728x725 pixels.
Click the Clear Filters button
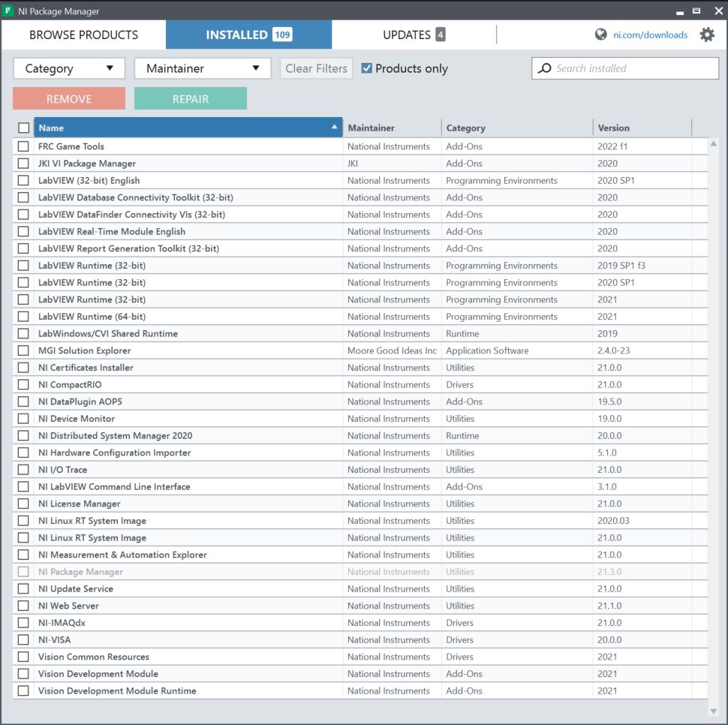pos(316,68)
